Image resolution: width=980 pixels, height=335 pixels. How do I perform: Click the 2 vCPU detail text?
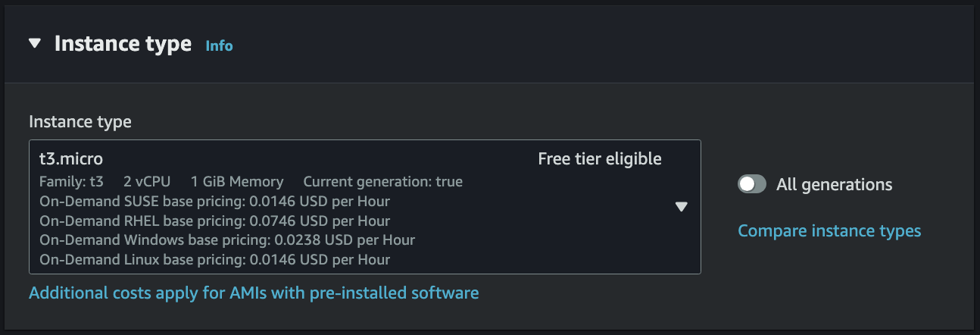[147, 182]
